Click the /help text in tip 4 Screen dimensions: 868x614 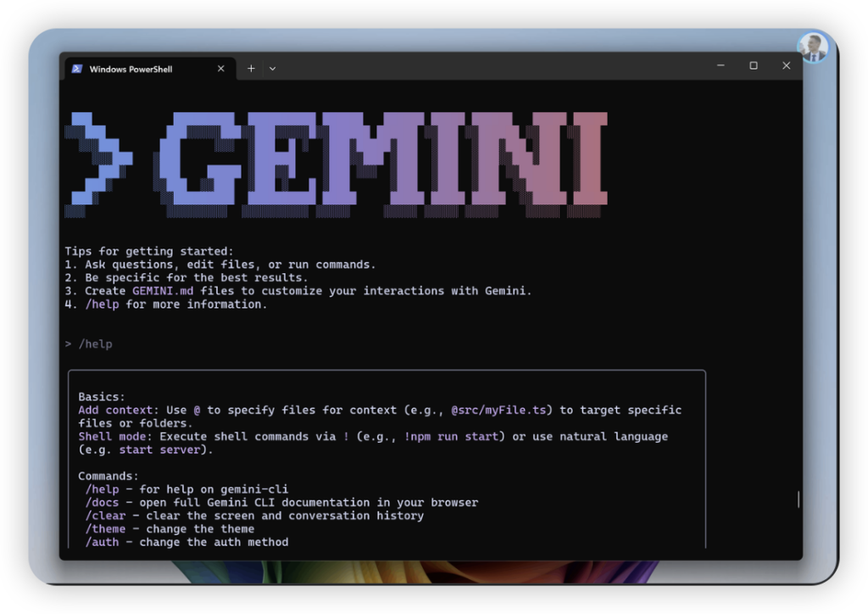click(102, 304)
